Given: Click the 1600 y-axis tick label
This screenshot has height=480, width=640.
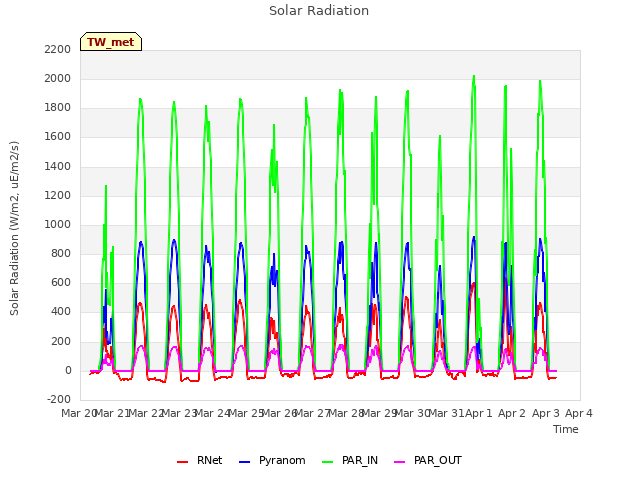Looking at the screenshot, I should tap(58, 137).
